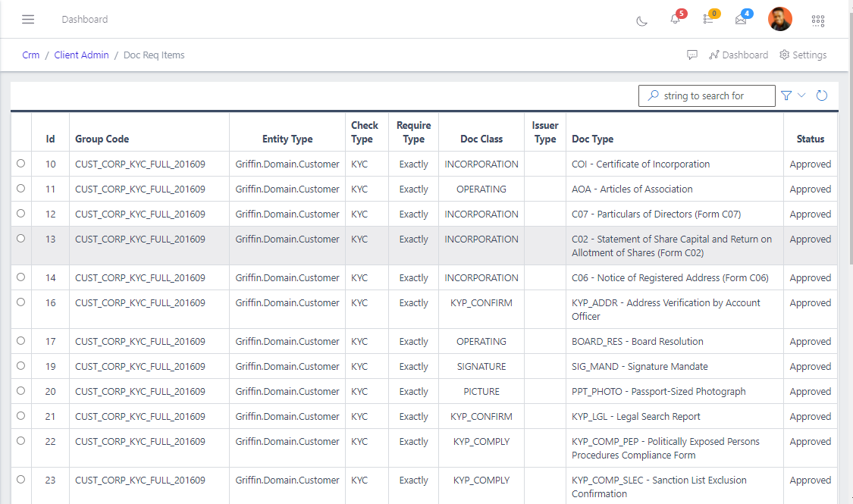This screenshot has height=504, width=853.
Task: Open the chat bubble icon near breadcrumbs
Action: [x=692, y=55]
